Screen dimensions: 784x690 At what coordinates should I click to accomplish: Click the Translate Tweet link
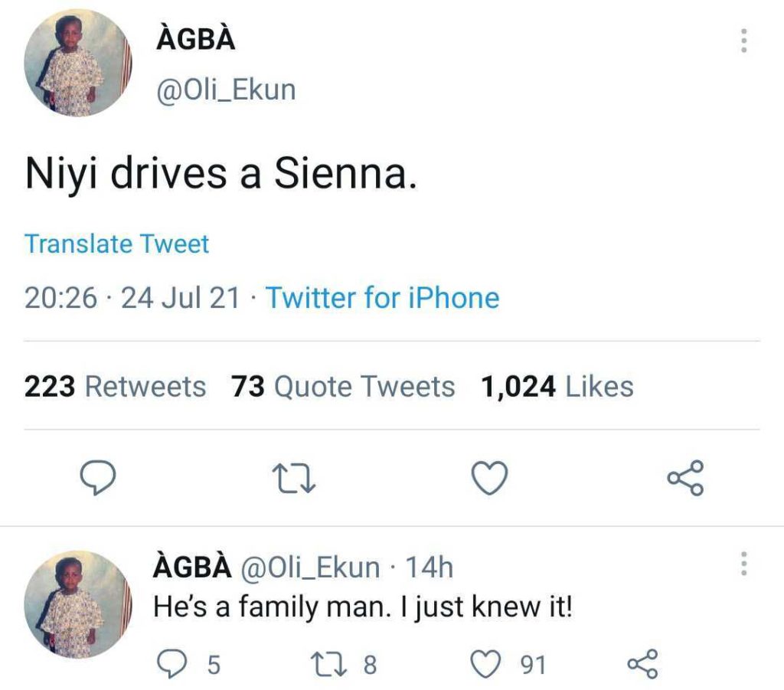(116, 244)
